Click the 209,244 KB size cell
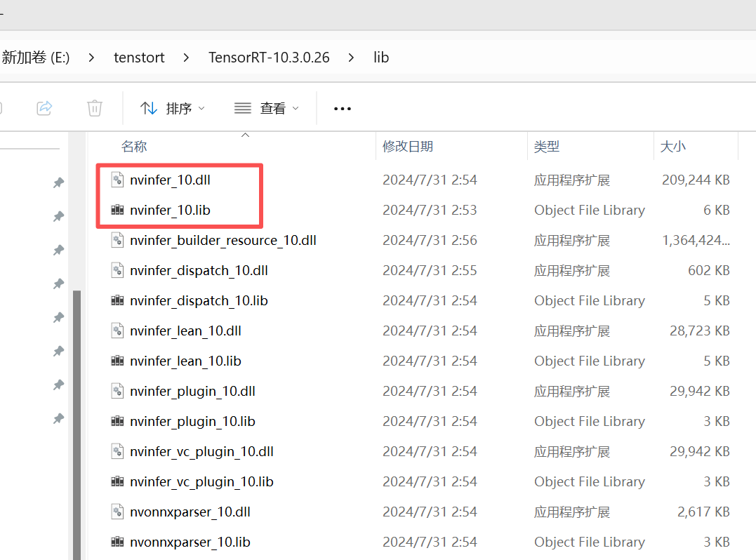The image size is (756, 560). 696,180
